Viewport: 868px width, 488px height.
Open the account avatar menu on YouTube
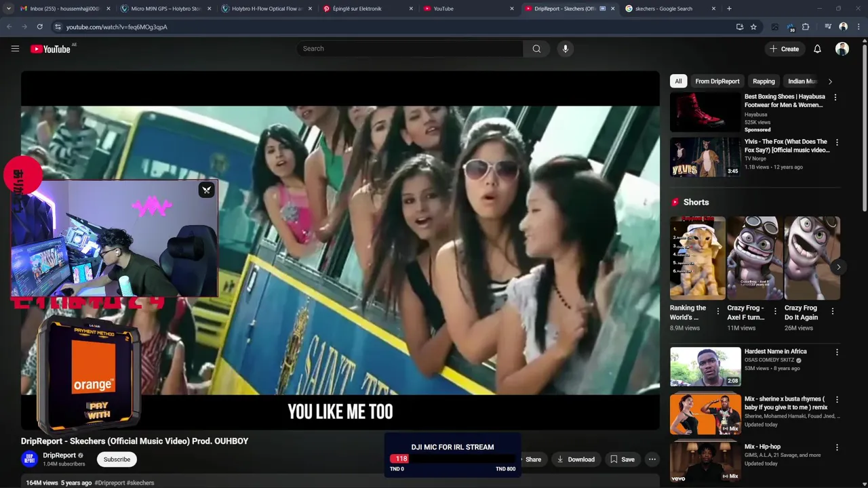[842, 49]
